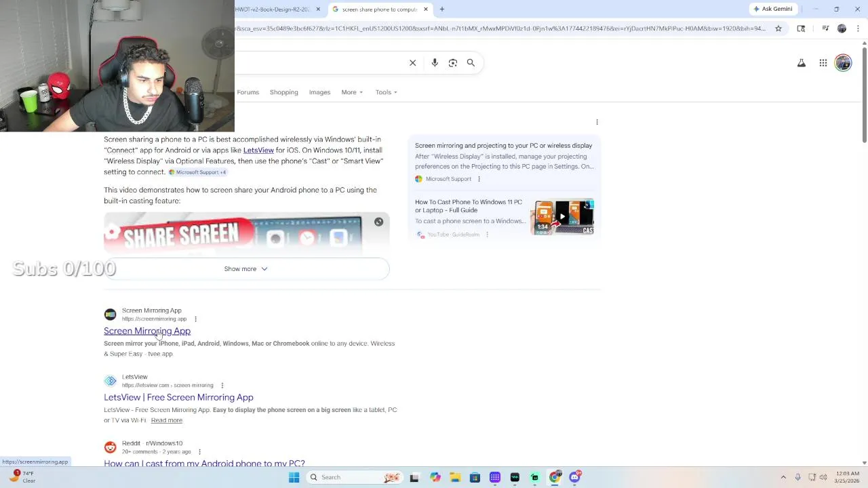Open Discord from the taskbar
This screenshot has width=868, height=488.
(x=575, y=477)
